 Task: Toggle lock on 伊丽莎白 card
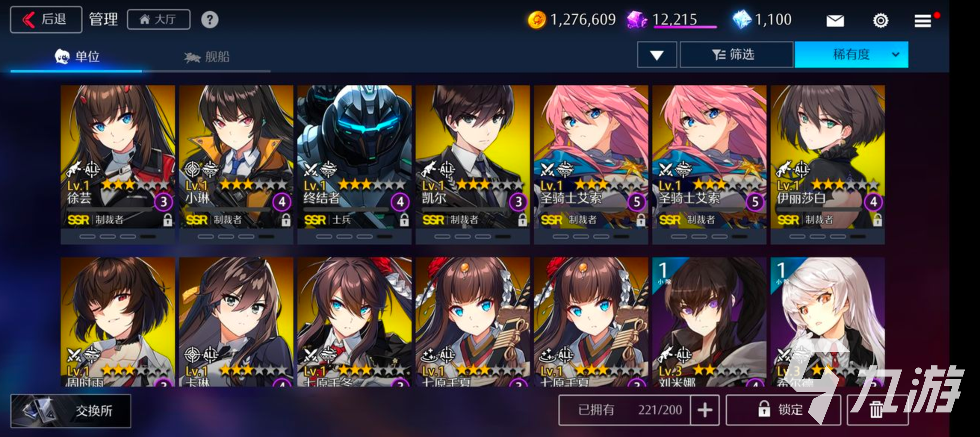tap(877, 220)
